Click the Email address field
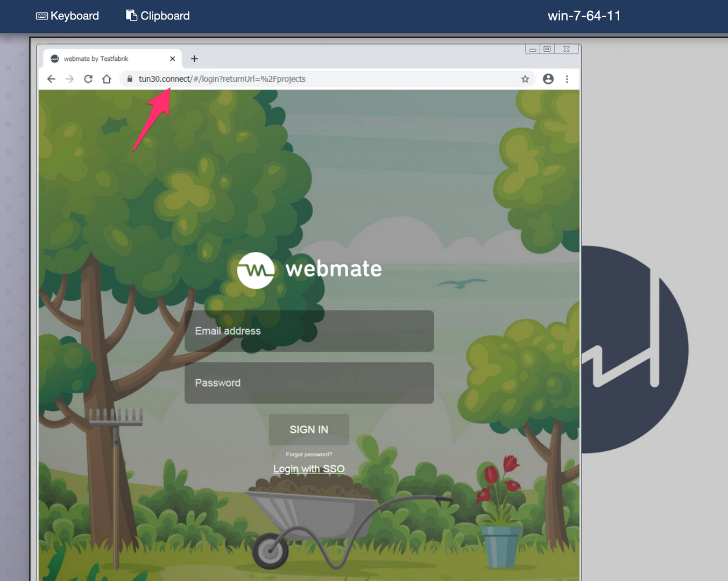The image size is (728, 581). click(x=309, y=331)
